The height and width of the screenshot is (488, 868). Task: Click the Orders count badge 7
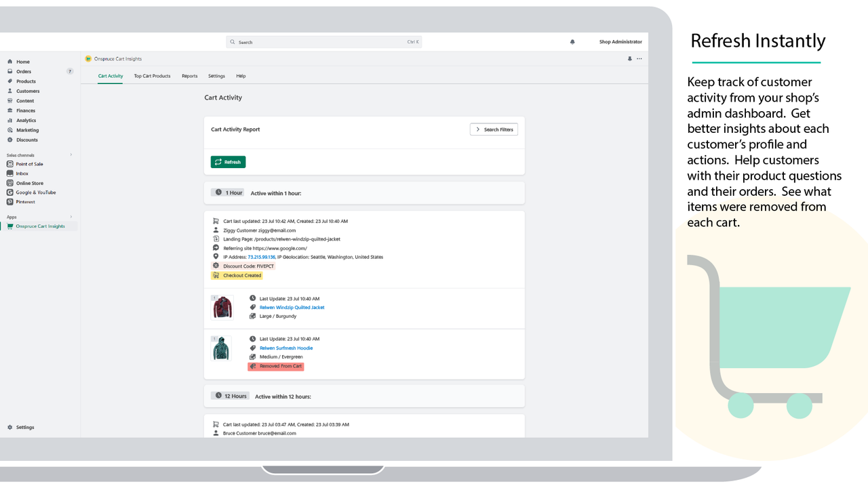70,71
